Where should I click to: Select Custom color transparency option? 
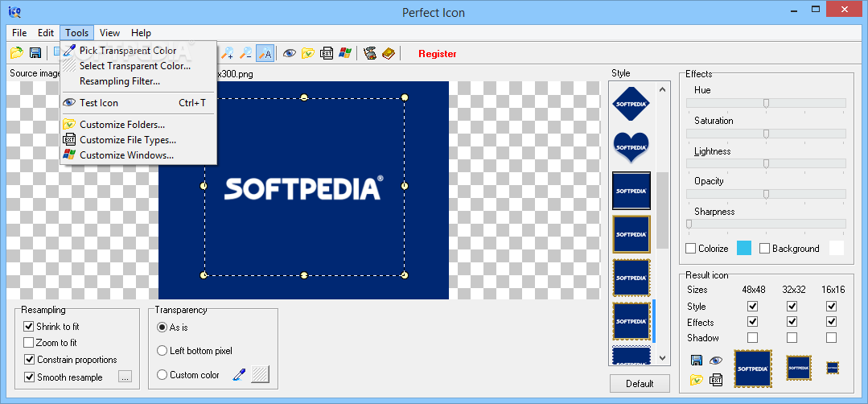(x=162, y=375)
